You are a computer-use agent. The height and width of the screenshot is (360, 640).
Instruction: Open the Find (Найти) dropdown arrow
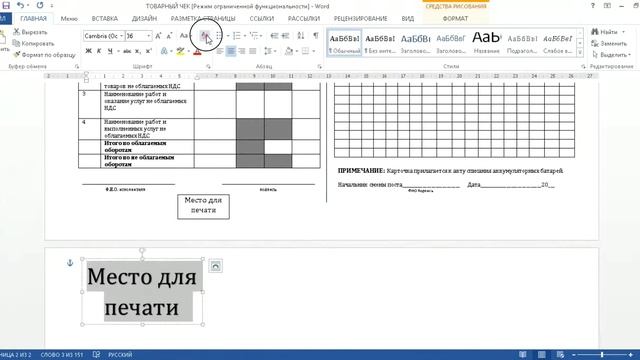point(623,32)
